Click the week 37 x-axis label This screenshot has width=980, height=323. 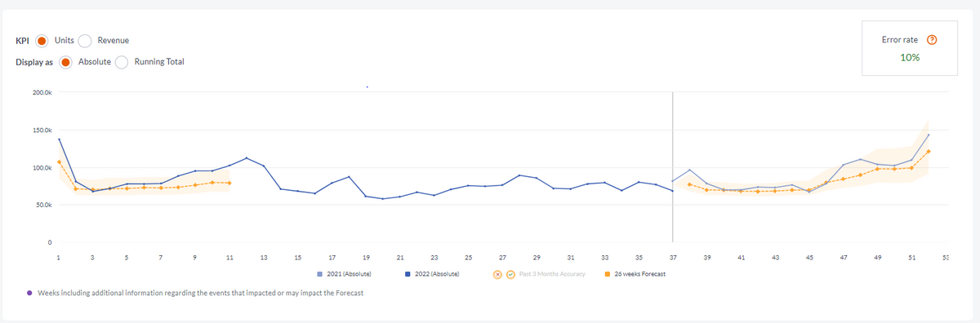pyautogui.click(x=673, y=258)
